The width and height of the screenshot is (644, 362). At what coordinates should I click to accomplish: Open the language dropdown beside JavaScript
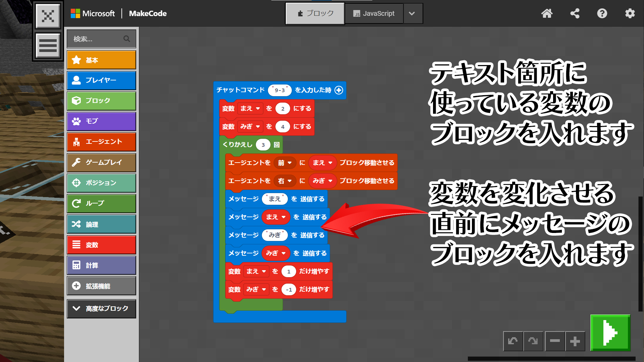click(x=412, y=13)
